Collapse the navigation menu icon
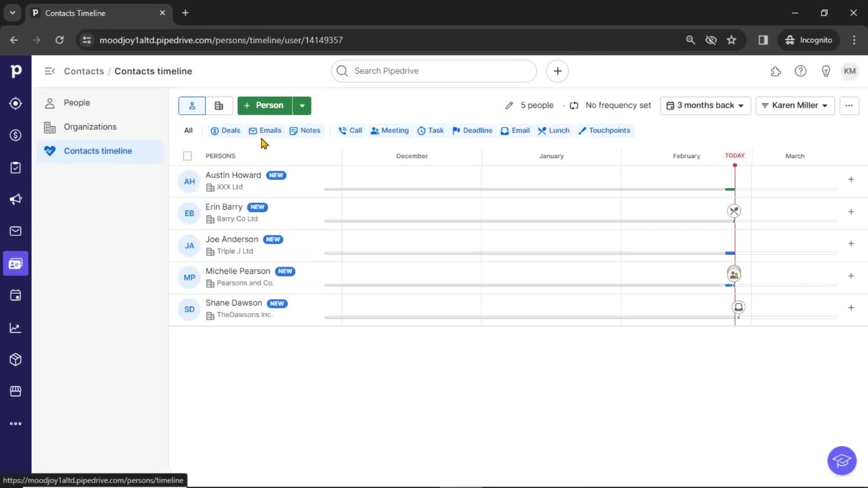868x488 pixels. [x=50, y=71]
